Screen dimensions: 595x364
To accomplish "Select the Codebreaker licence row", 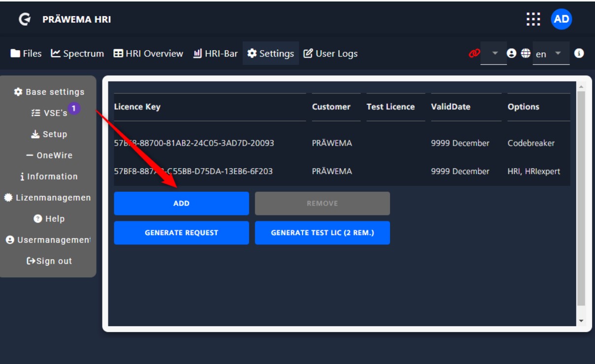I will [342, 143].
